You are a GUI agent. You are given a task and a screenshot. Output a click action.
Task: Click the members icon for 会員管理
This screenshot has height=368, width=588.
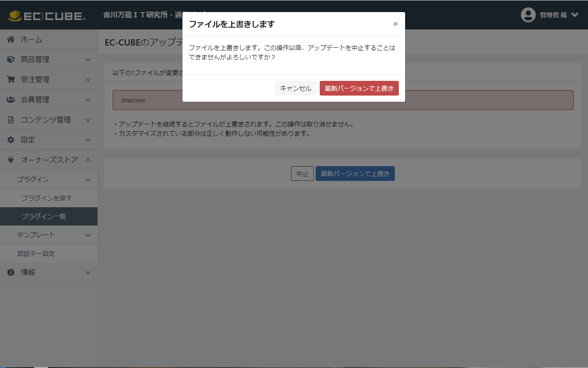[11, 100]
